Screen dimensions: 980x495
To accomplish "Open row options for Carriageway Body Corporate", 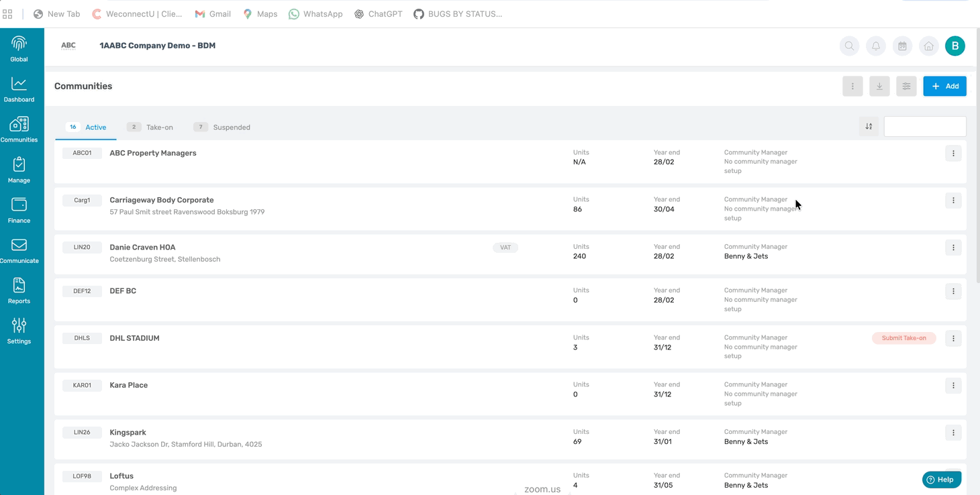I will click(953, 201).
